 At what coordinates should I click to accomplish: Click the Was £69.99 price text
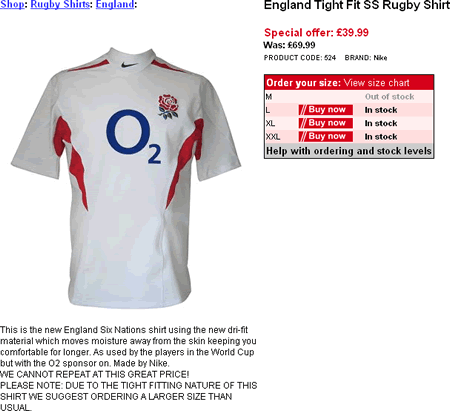point(289,45)
